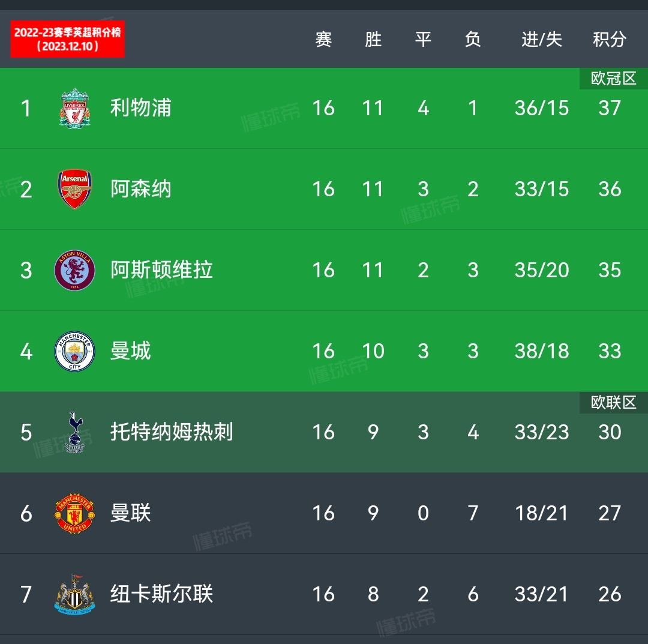Click the Aston Villa club crest
Viewport: 648px width, 644px height.
pos(75,270)
